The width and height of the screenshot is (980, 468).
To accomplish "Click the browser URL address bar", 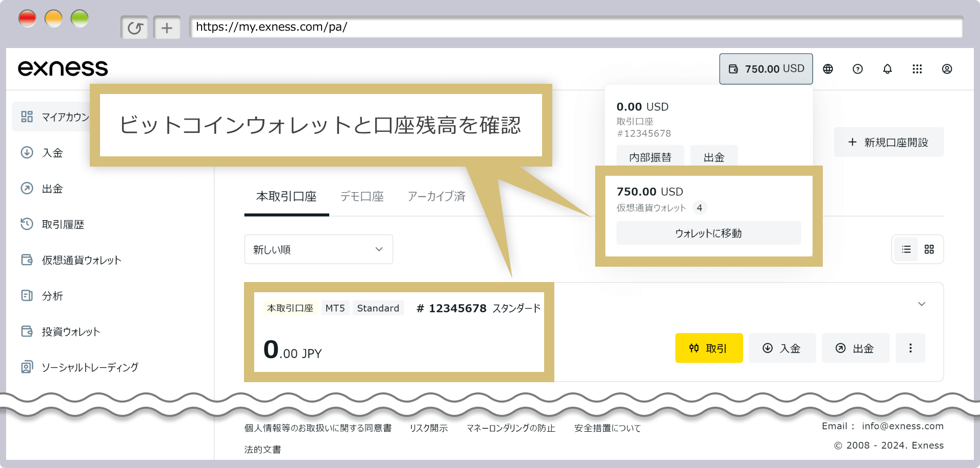I will point(576,27).
